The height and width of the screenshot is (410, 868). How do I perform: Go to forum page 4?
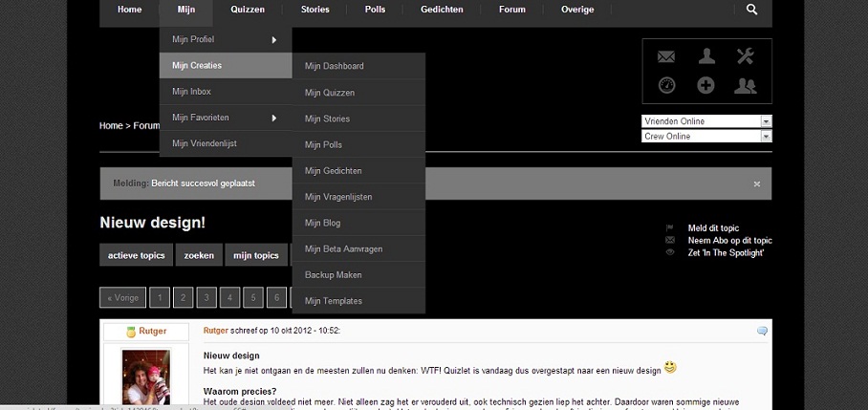229,297
